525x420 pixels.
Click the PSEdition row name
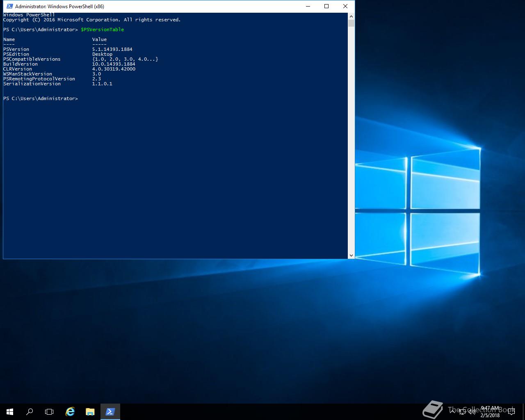click(16, 54)
